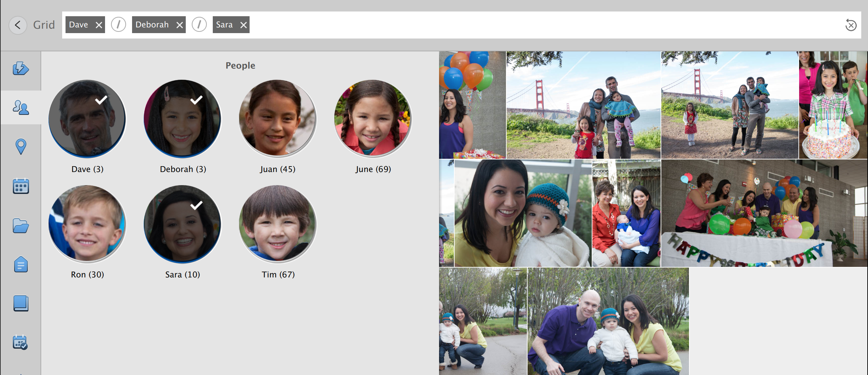Screen dimensions: 868x375
Task: Select Juan (45) face circle
Action: point(278,119)
